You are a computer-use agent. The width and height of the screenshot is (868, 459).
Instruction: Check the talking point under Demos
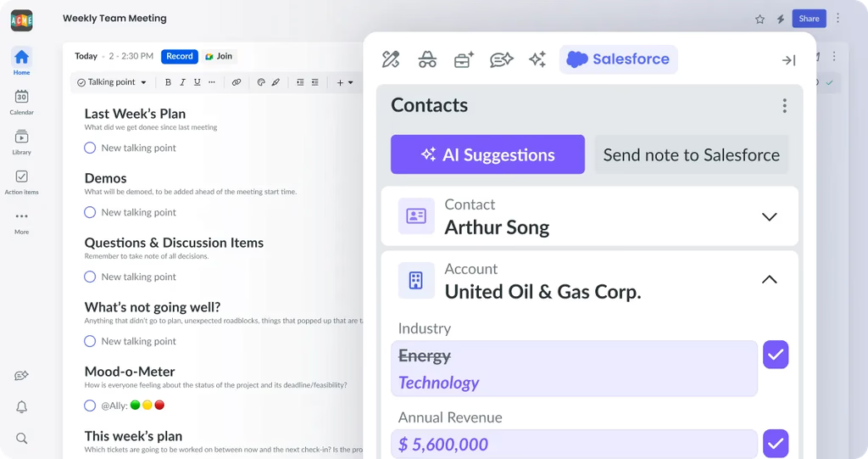point(90,212)
